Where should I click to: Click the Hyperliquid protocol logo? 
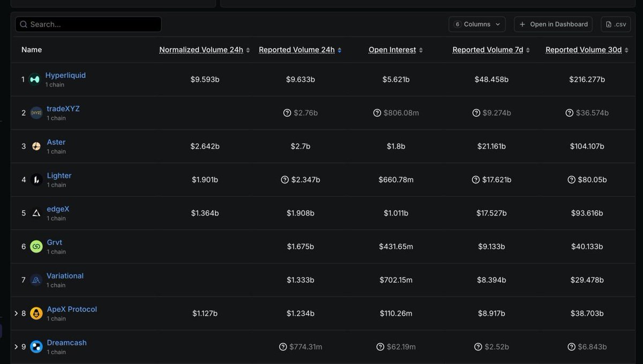35,79
